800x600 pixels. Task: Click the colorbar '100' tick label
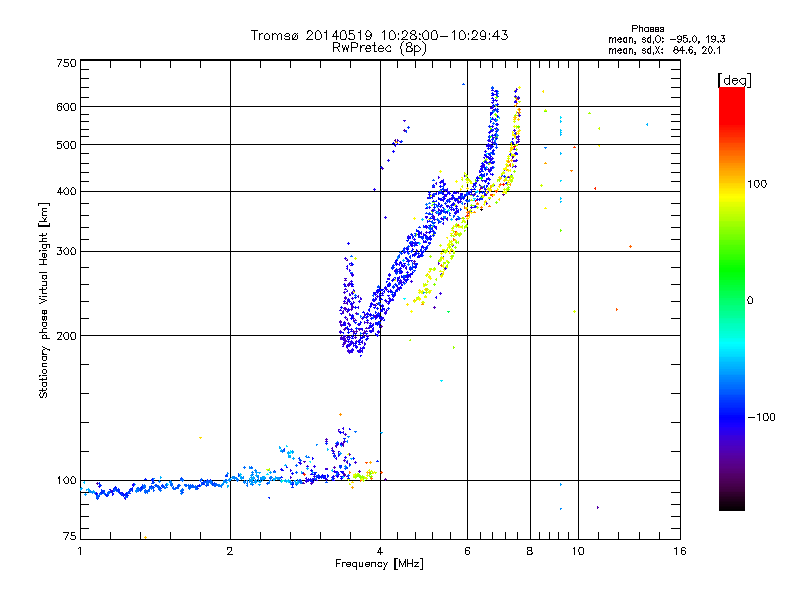pyautogui.click(x=757, y=184)
